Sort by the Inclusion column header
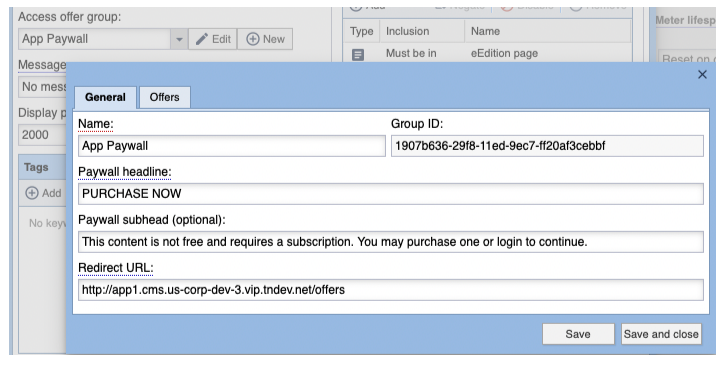 (422, 31)
